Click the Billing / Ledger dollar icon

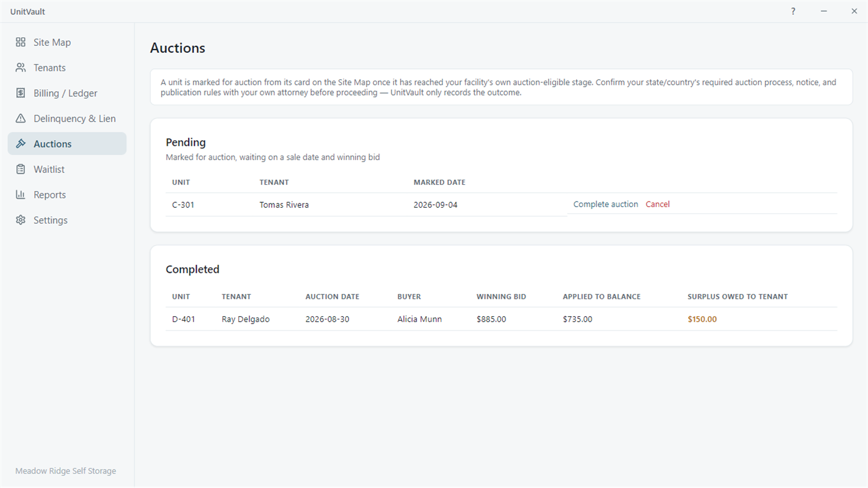(20, 93)
